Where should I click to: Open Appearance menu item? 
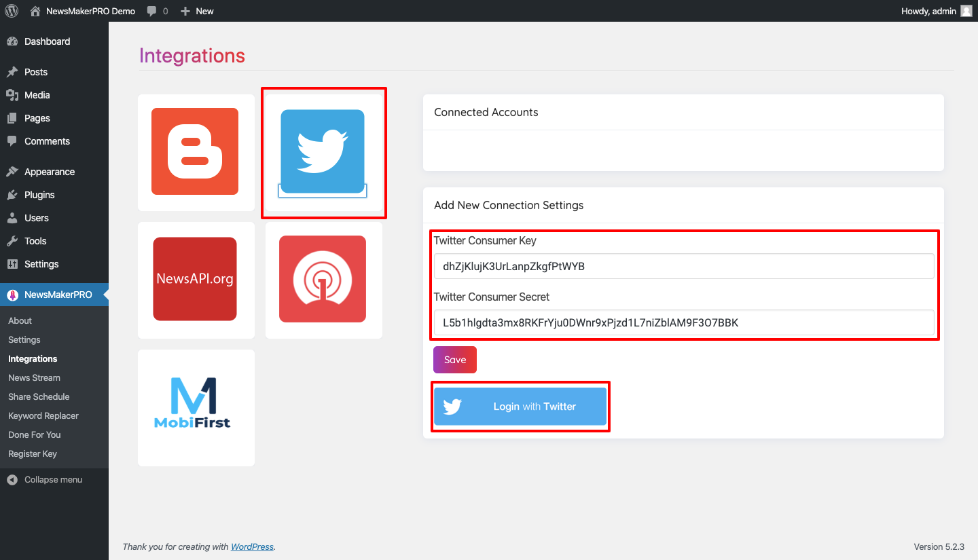(54, 172)
